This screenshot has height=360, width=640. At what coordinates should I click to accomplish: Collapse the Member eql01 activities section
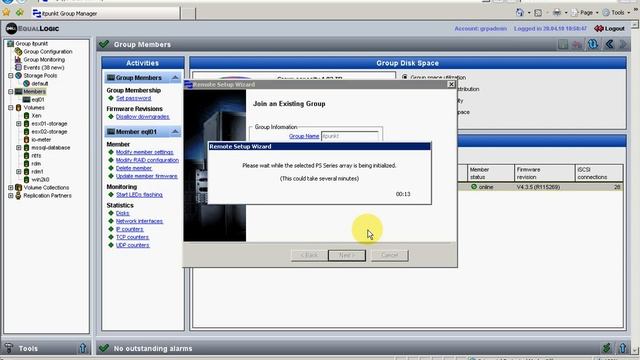[x=175, y=131]
